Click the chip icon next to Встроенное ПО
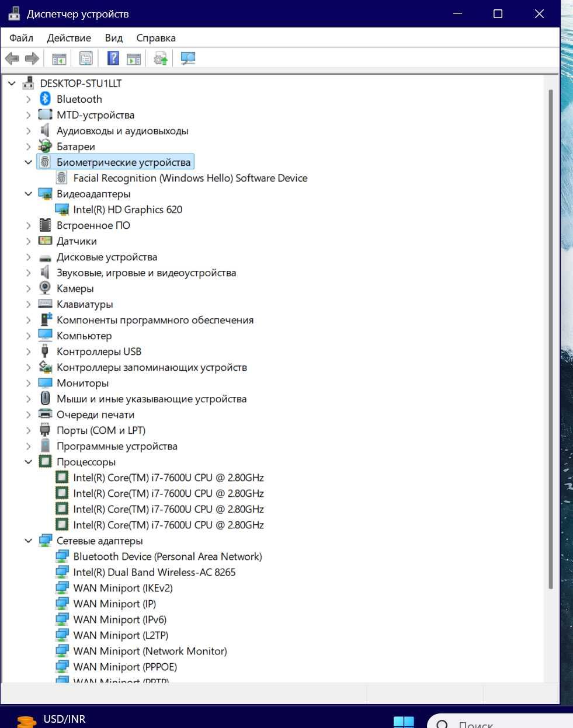The width and height of the screenshot is (573, 728). 45,225
